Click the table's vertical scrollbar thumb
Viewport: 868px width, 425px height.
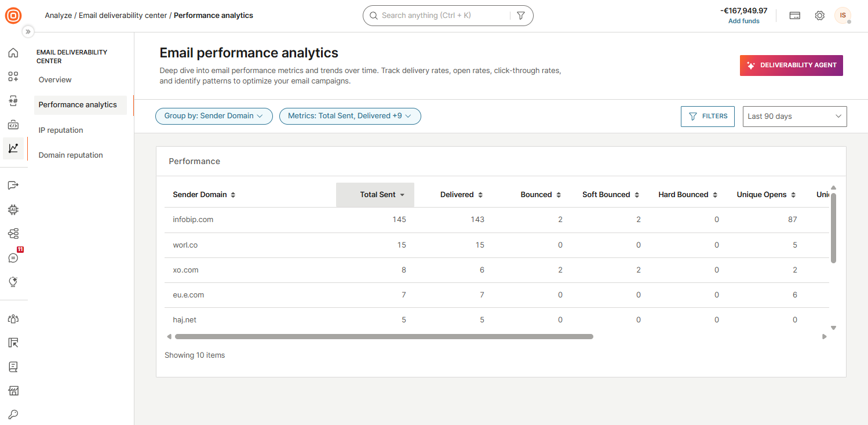click(833, 228)
